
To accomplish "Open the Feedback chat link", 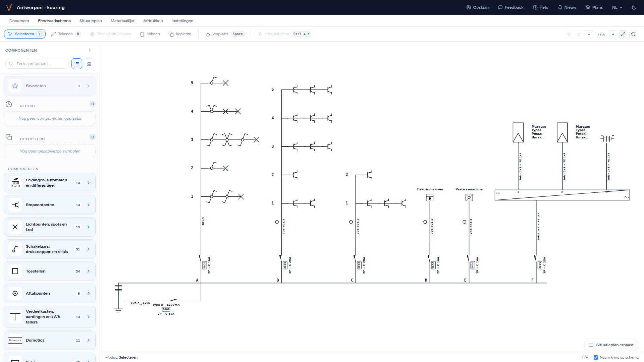I will pyautogui.click(x=511, y=7).
